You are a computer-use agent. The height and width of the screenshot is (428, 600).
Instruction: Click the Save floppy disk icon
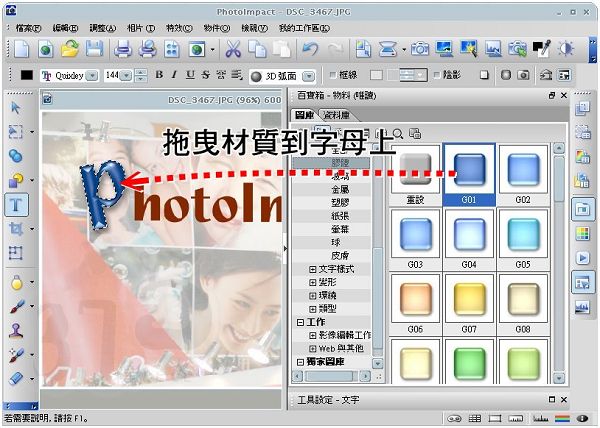[94, 50]
